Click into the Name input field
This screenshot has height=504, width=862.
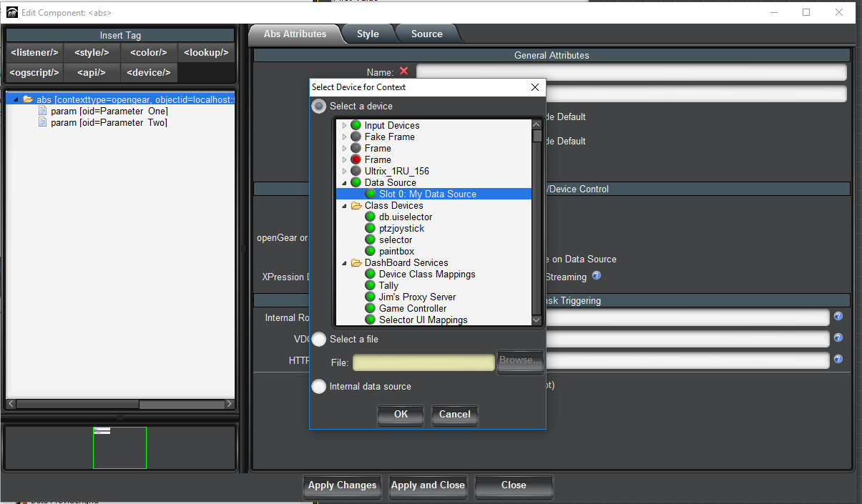click(632, 72)
